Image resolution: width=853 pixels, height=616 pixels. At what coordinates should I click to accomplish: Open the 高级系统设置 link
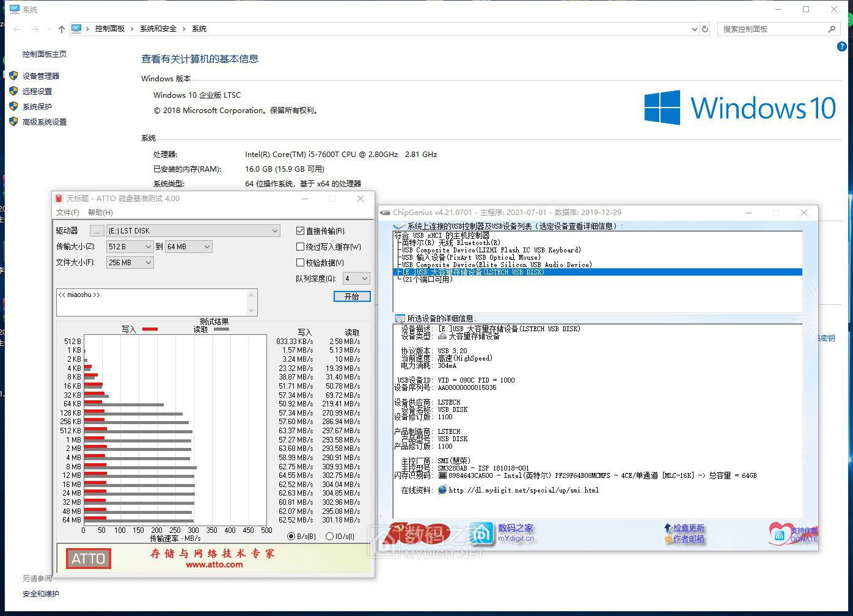pos(45,122)
